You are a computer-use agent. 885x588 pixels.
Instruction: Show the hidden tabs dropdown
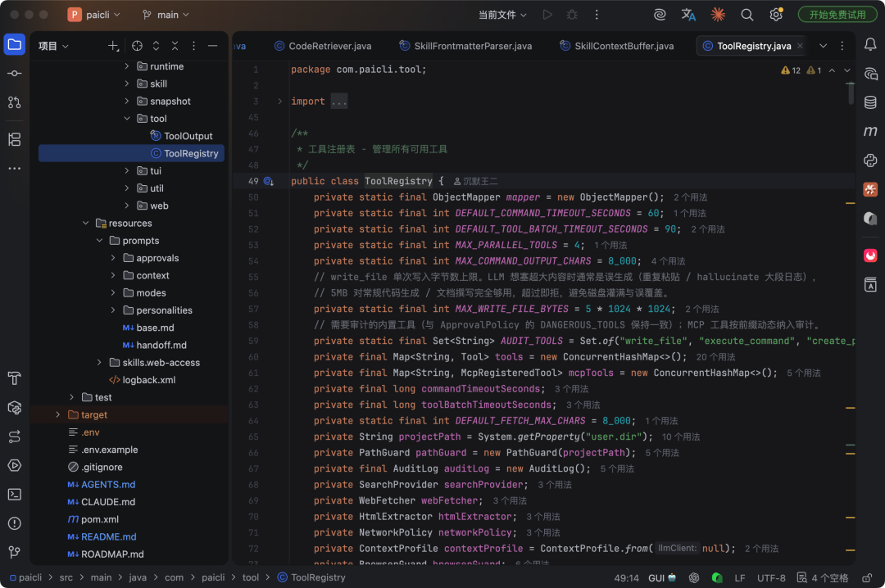click(x=823, y=46)
